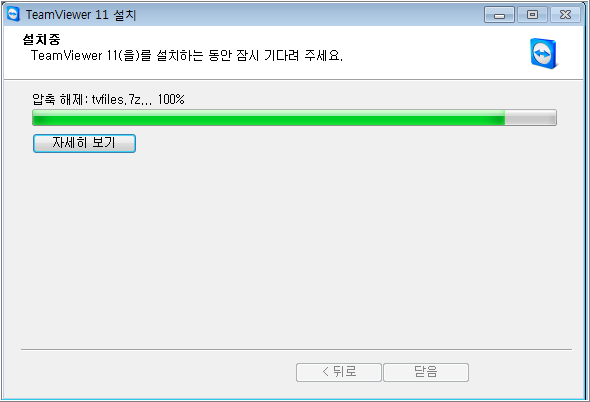Click the disabled < 뒤로 back button
This screenshot has width=590, height=402.
pos(339,372)
